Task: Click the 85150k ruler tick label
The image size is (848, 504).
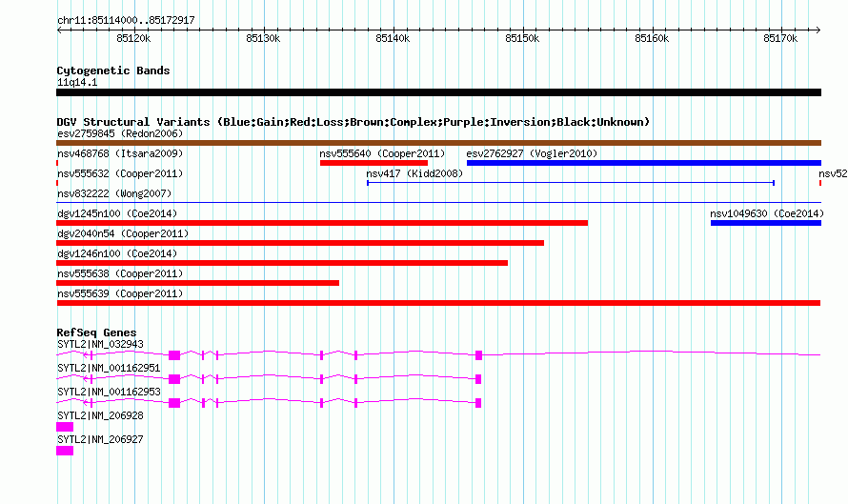Action: (x=522, y=38)
